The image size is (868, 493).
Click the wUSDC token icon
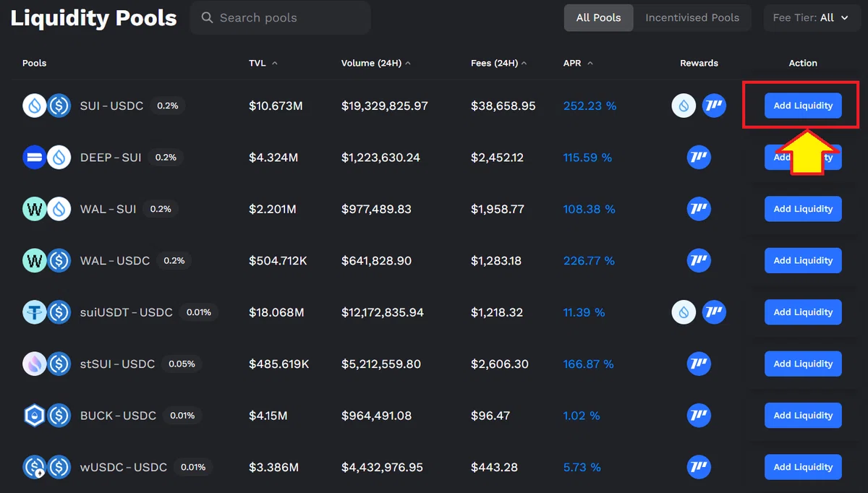click(x=34, y=468)
